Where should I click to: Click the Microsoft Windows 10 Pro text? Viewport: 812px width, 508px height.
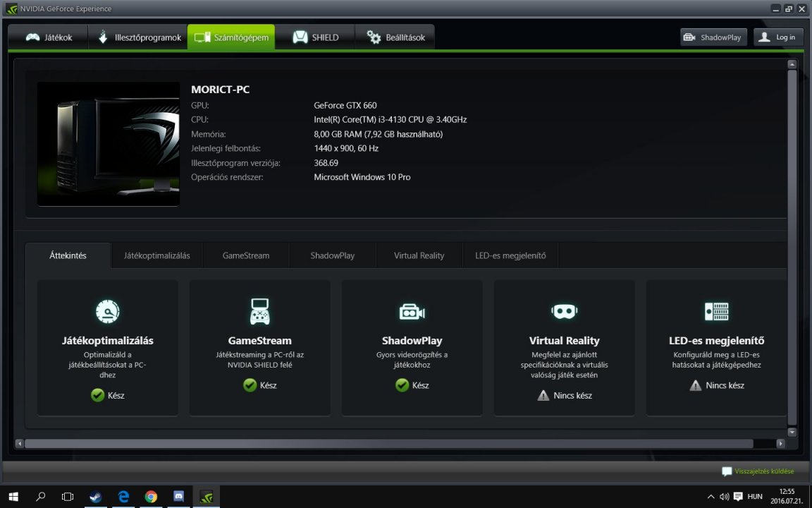(362, 177)
